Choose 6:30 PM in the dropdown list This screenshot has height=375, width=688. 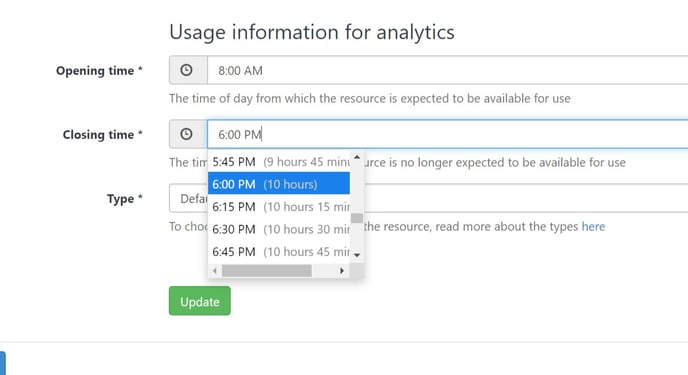279,229
